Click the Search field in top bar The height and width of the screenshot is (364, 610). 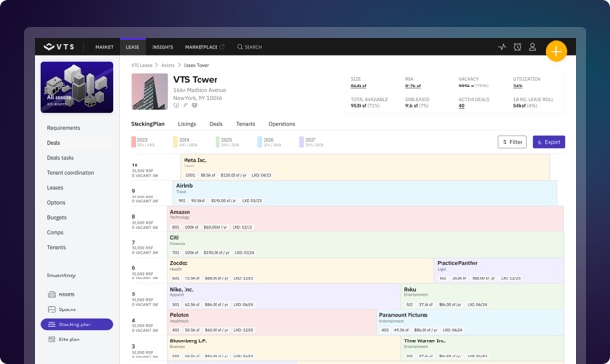[x=249, y=47]
